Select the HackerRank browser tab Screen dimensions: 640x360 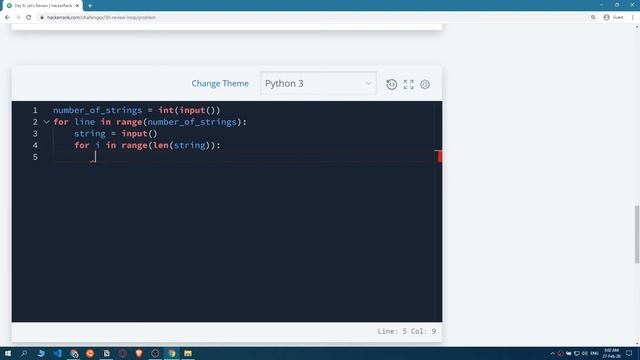point(42,6)
